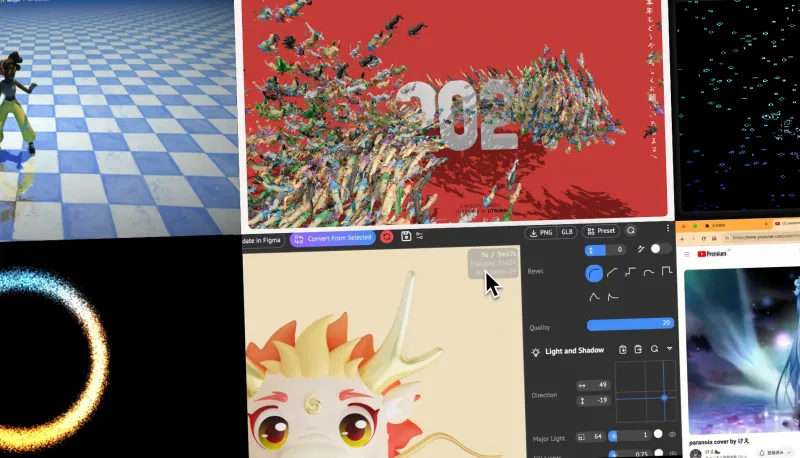The image size is (800, 458).
Task: Open the three-dot plugin menu
Action: (x=668, y=228)
